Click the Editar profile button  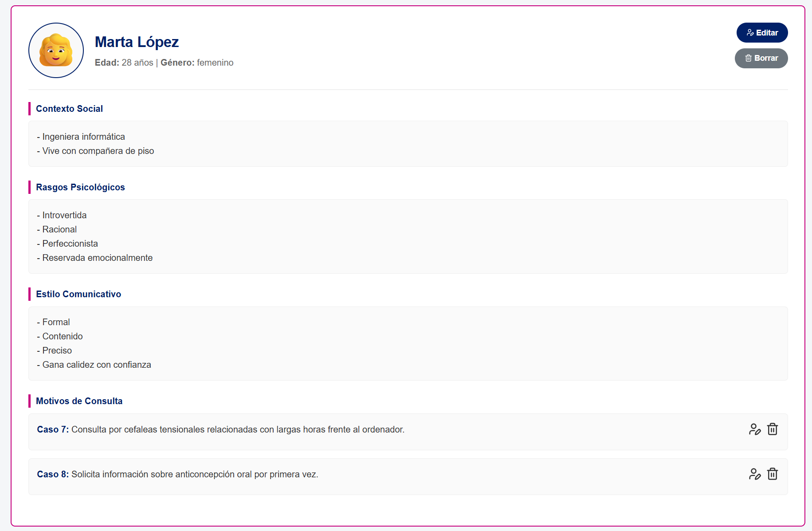click(x=762, y=33)
